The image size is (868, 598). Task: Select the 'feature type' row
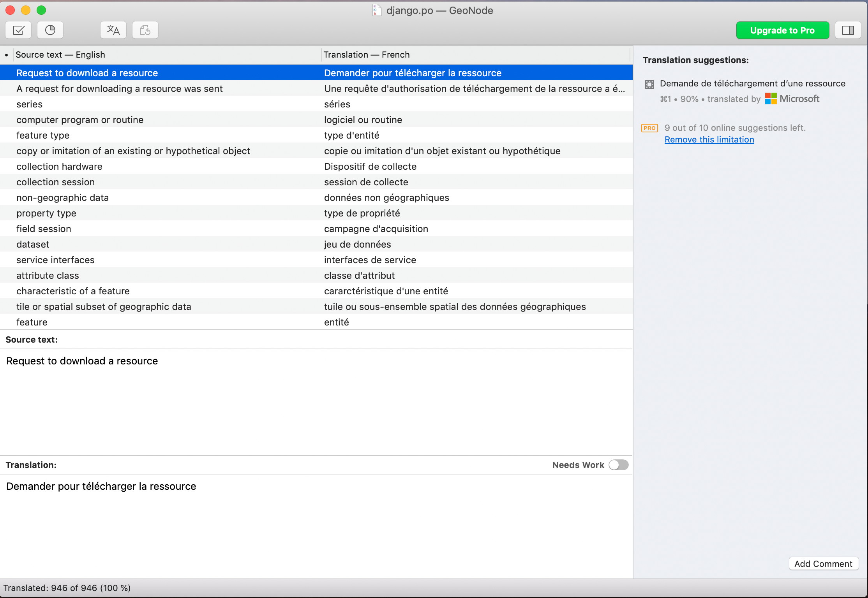coord(316,135)
